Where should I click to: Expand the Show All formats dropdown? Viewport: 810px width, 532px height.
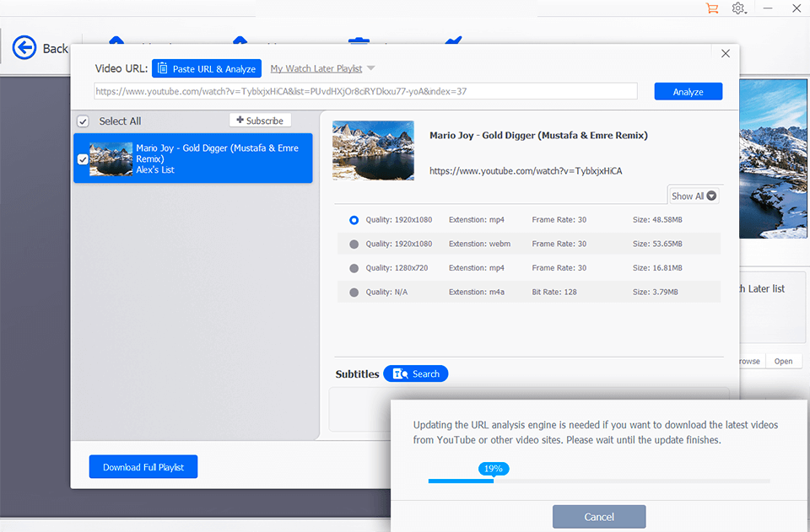tap(694, 196)
